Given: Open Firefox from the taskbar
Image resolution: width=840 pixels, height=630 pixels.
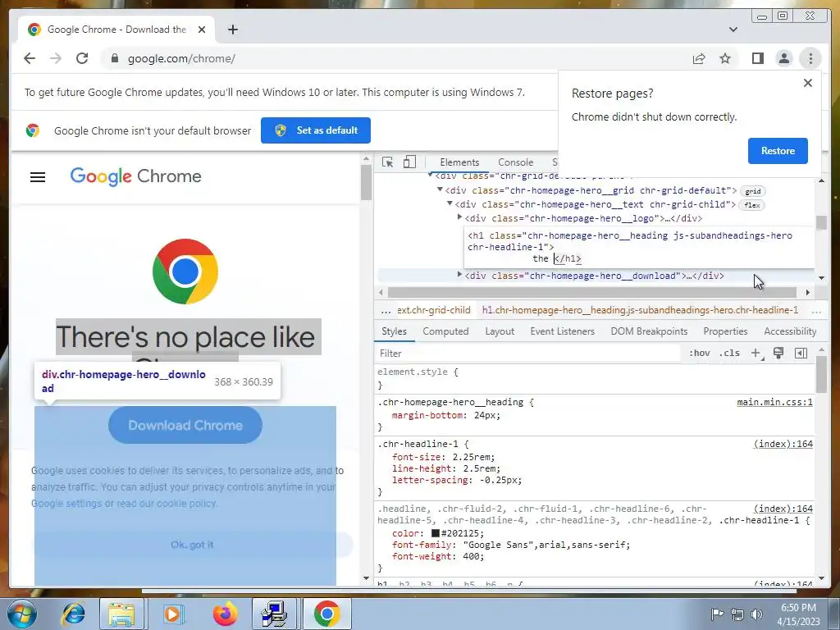Looking at the screenshot, I should click(225, 614).
